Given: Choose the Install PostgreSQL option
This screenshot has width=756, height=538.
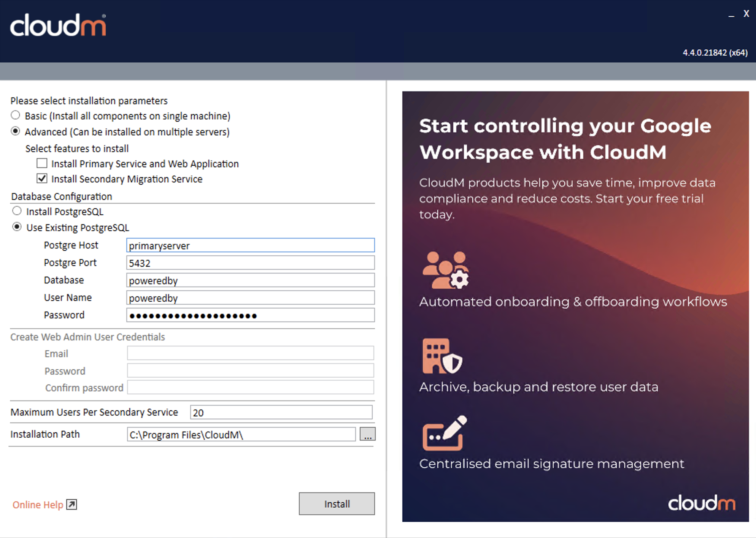Looking at the screenshot, I should coord(17,211).
